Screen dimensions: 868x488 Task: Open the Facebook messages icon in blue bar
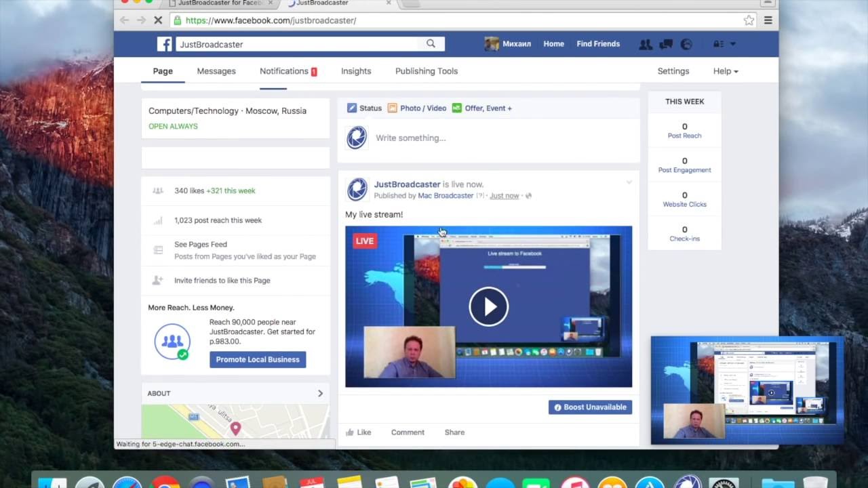click(666, 44)
